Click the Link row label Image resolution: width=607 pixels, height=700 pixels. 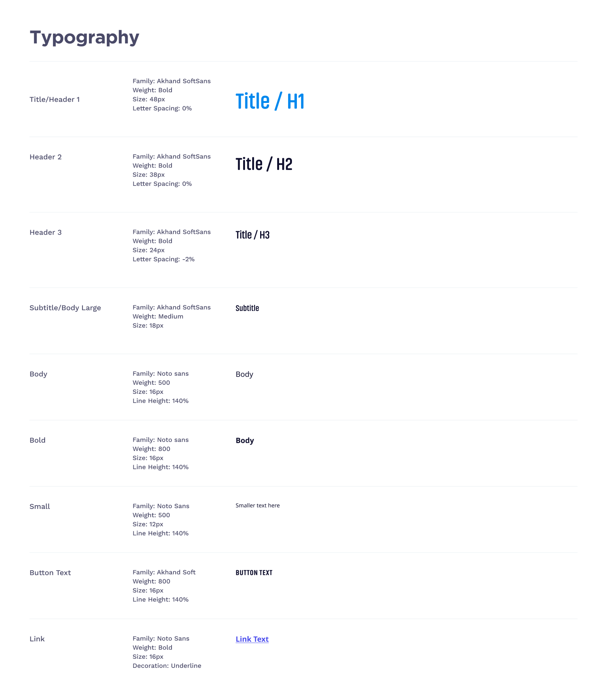tap(37, 639)
